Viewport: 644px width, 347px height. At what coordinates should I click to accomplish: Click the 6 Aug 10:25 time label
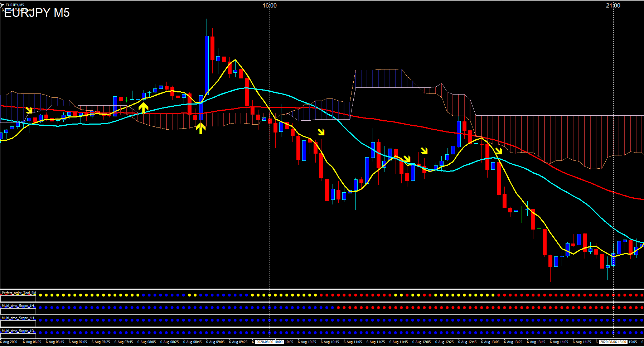(308, 342)
